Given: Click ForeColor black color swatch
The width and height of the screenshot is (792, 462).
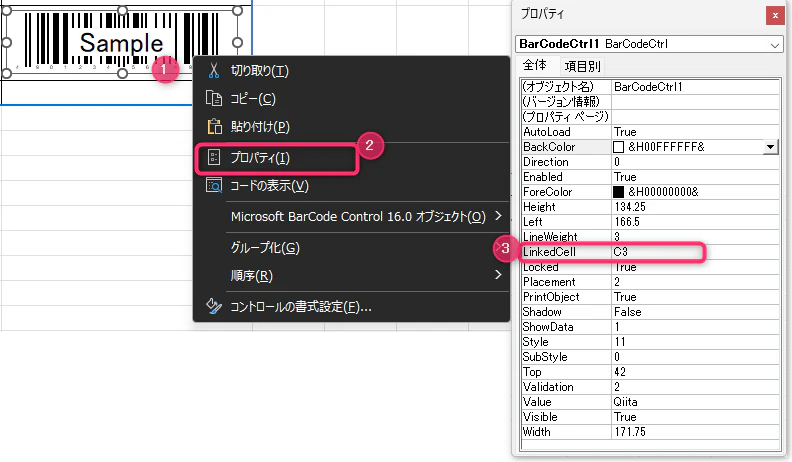Looking at the screenshot, I should [618, 192].
